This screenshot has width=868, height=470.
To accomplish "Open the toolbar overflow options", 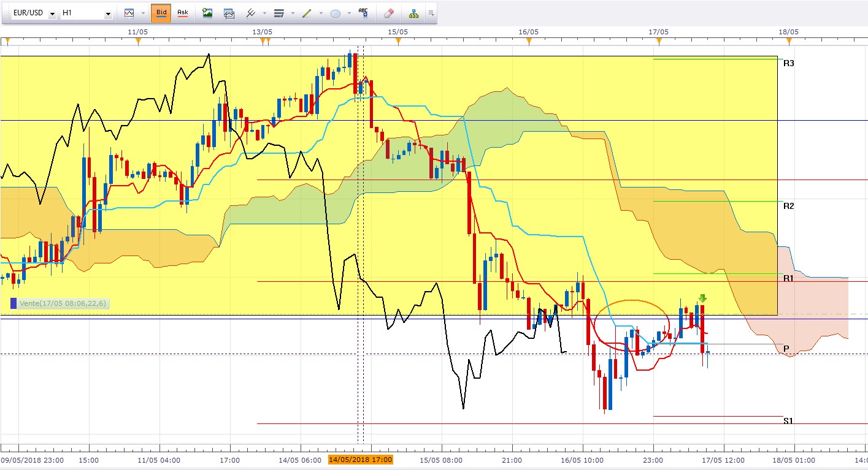I will [431, 13].
